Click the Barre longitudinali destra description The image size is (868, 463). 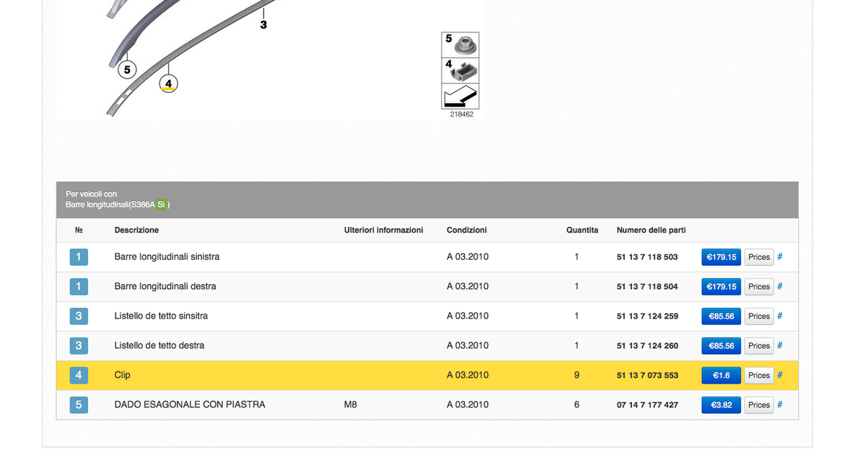point(165,286)
